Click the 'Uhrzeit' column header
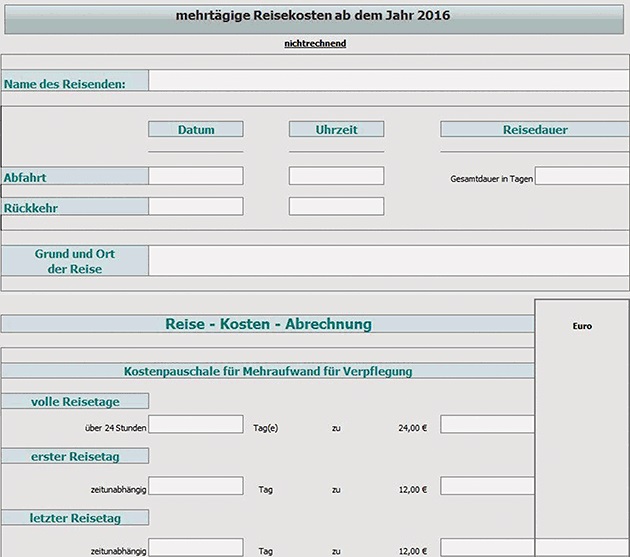This screenshot has height=557, width=630. 336,129
